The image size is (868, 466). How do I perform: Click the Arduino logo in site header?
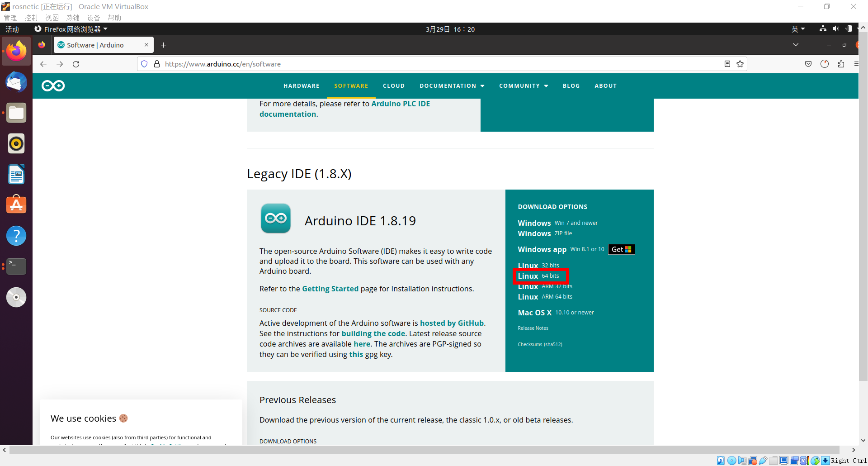[53, 86]
